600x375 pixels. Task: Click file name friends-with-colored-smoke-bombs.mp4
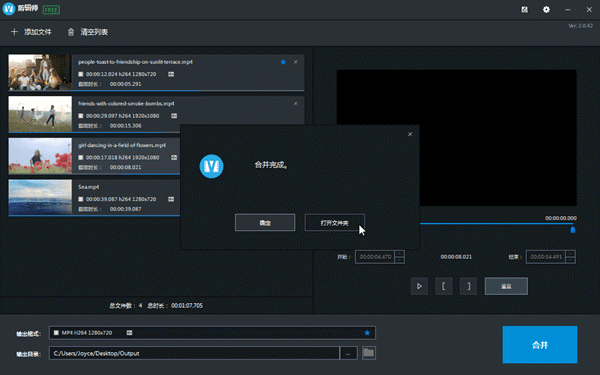click(x=126, y=104)
